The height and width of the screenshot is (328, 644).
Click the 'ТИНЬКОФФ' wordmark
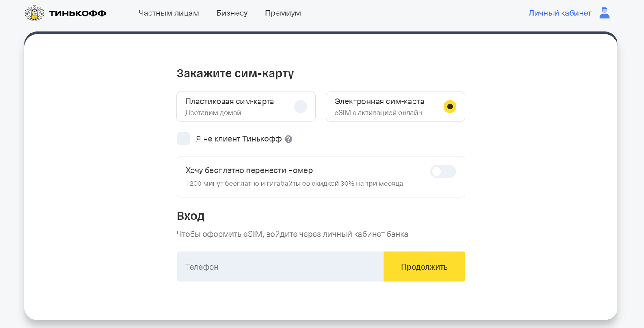(77, 13)
